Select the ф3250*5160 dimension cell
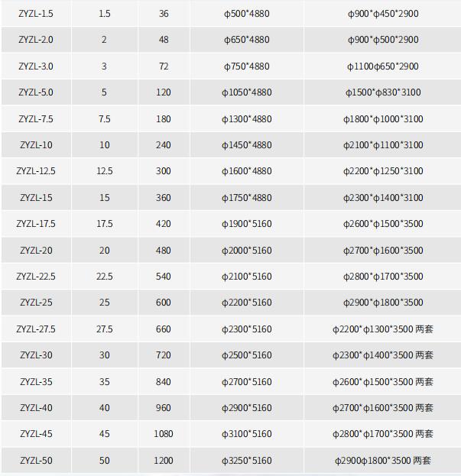The height and width of the screenshot is (476, 461). point(247,461)
